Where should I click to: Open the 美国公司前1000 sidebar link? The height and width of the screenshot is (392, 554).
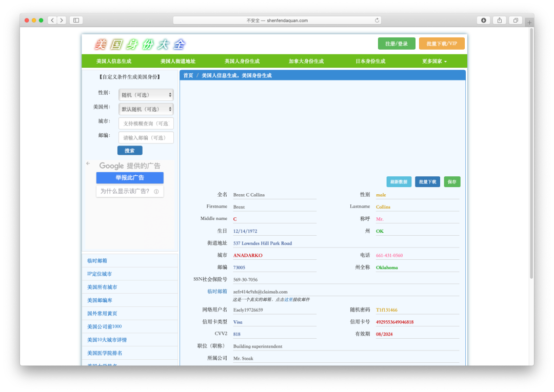(104, 327)
